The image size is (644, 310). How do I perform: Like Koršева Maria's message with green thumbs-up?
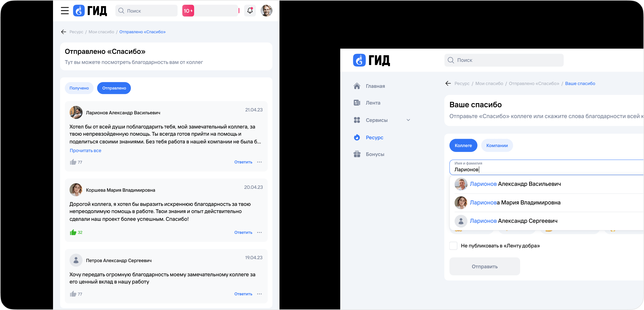point(73,232)
